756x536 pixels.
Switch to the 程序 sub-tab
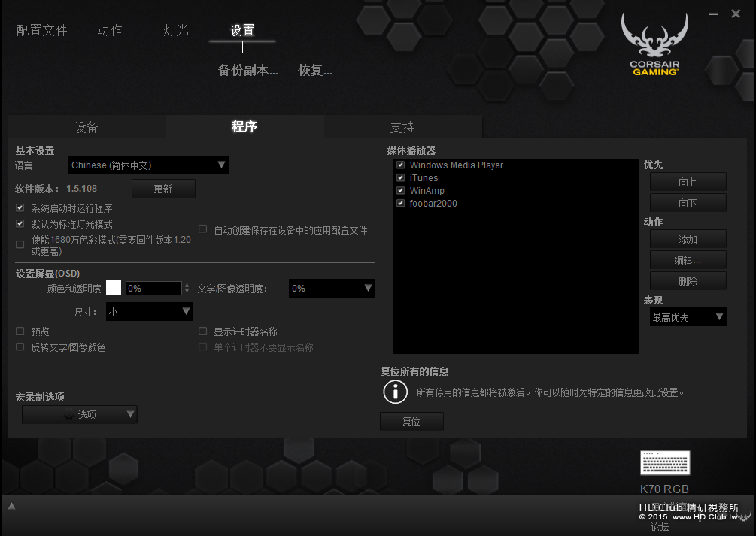click(x=244, y=126)
